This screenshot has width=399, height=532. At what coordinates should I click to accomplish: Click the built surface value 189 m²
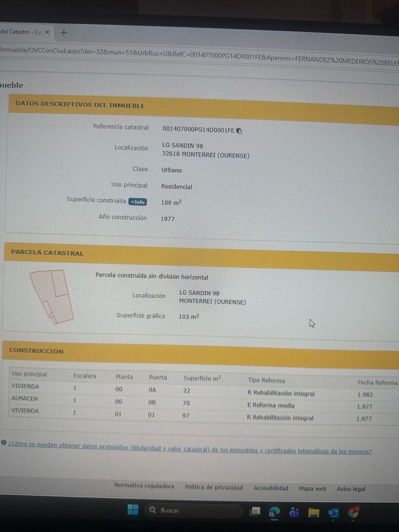coord(171,202)
